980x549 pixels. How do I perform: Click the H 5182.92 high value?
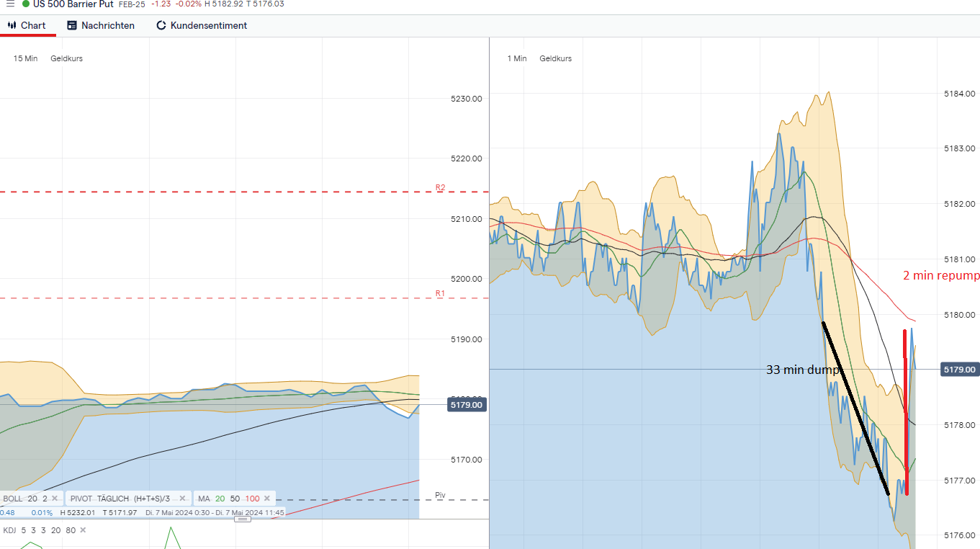pyautogui.click(x=224, y=4)
